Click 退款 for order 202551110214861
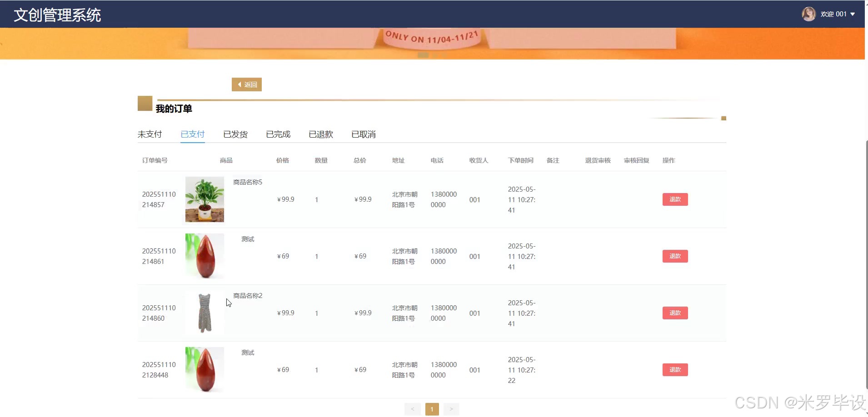This screenshot has width=868, height=417. tap(675, 256)
